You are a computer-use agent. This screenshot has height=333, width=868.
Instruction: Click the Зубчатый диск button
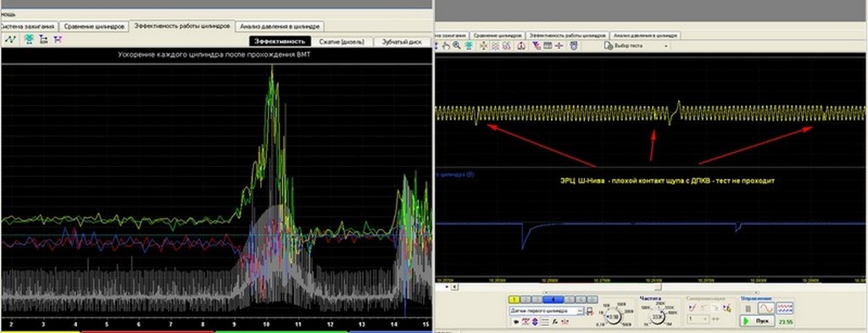click(402, 42)
